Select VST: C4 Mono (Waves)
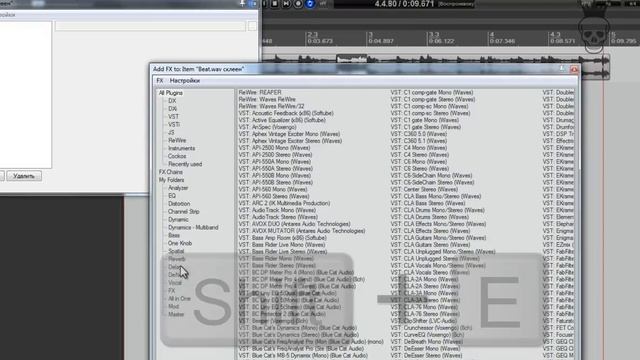The height and width of the screenshot is (360, 640). point(419,148)
